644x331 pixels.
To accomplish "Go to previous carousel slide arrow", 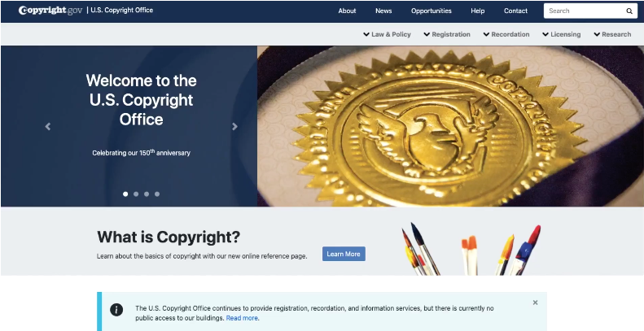I will [48, 126].
